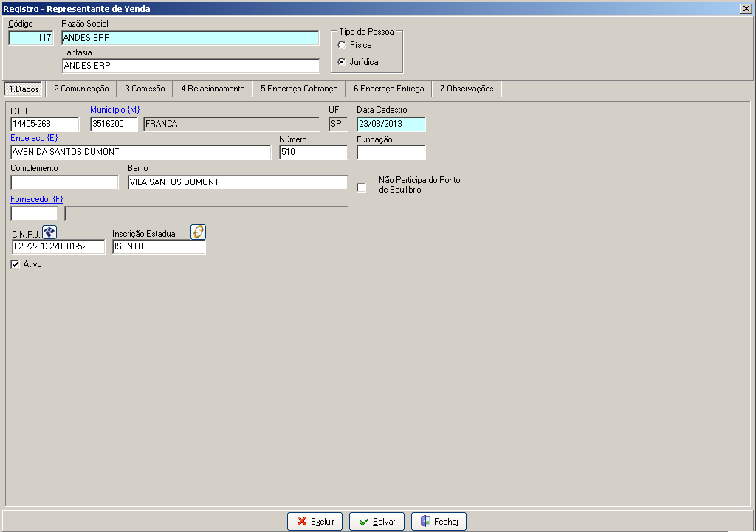Screen dimensions: 756x532
Task: Open the Fornecedor {F} lookup link
Action: click(x=37, y=199)
